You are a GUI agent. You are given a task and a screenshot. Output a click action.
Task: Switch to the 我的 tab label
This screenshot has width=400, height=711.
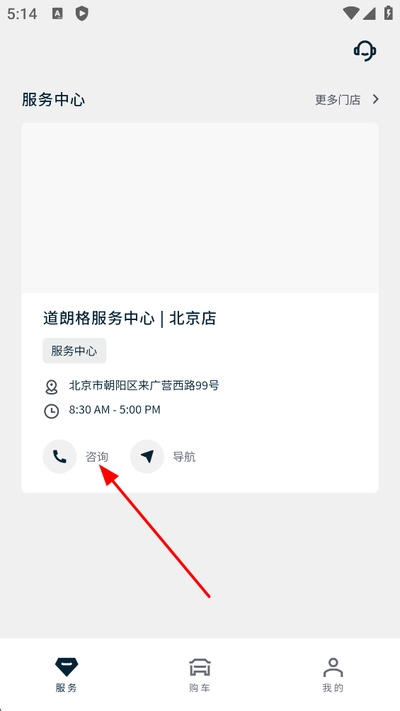pos(333,688)
